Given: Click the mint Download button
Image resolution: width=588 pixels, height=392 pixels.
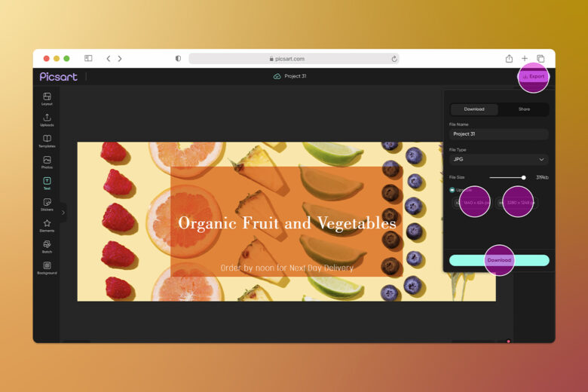Looking at the screenshot, I should [499, 260].
